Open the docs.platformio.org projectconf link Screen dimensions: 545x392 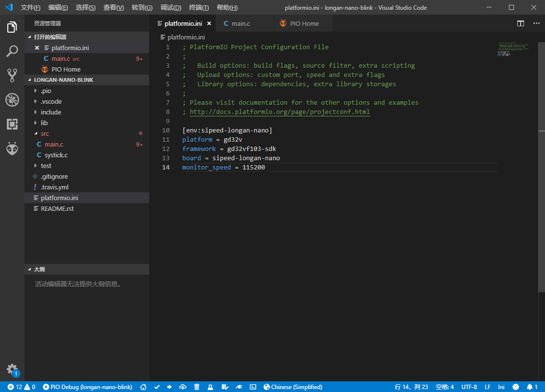[279, 112]
